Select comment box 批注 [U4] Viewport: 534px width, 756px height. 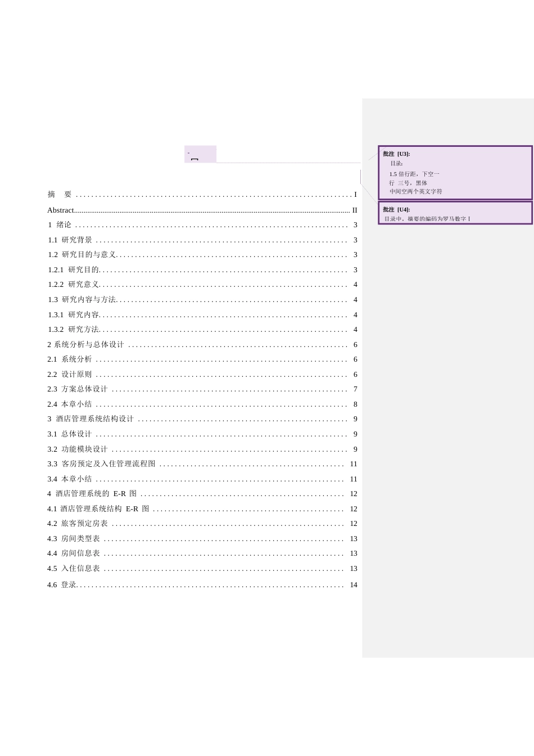coord(454,213)
